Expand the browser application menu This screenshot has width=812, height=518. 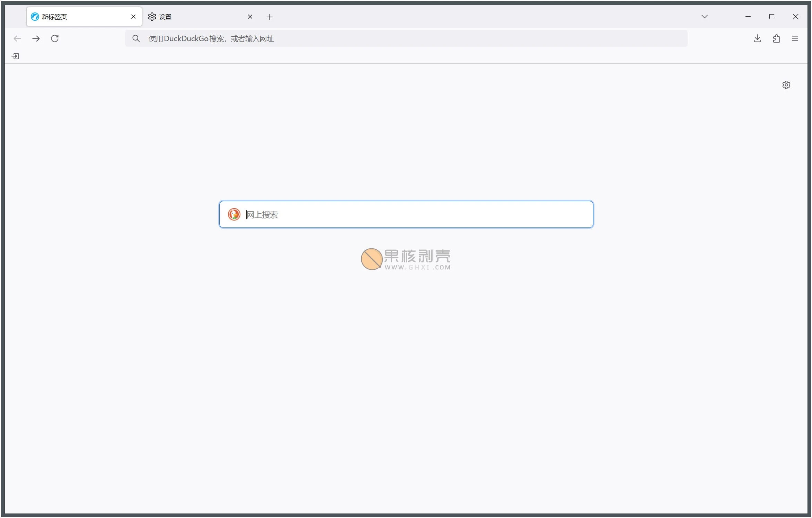click(x=795, y=38)
